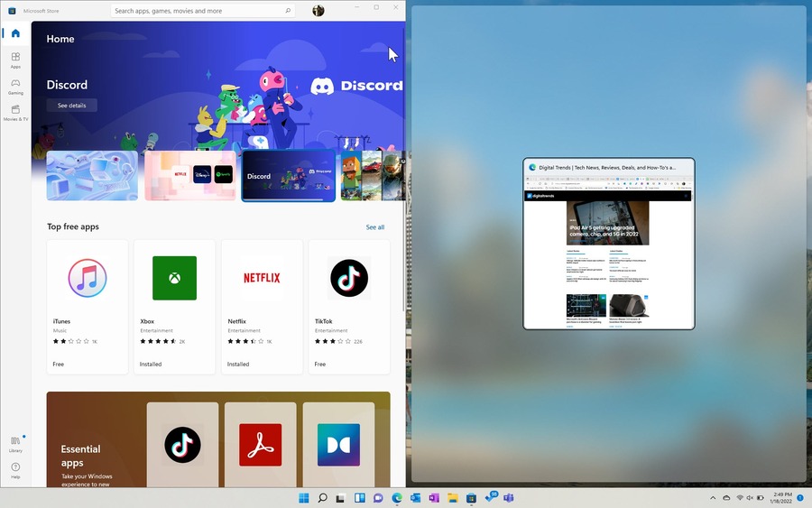Image resolution: width=812 pixels, height=508 pixels.
Task: Click the iTunes star rating
Action: 71,341
